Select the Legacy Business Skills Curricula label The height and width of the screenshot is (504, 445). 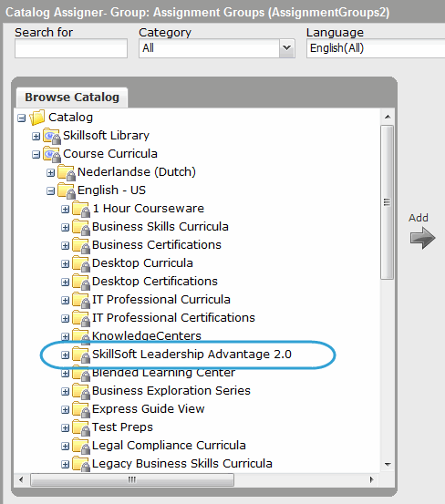click(182, 464)
